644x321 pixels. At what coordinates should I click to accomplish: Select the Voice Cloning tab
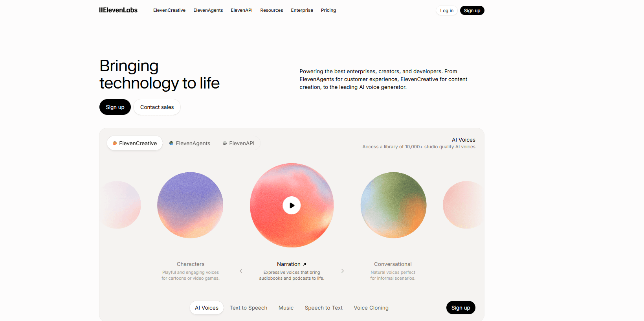pyautogui.click(x=371, y=308)
